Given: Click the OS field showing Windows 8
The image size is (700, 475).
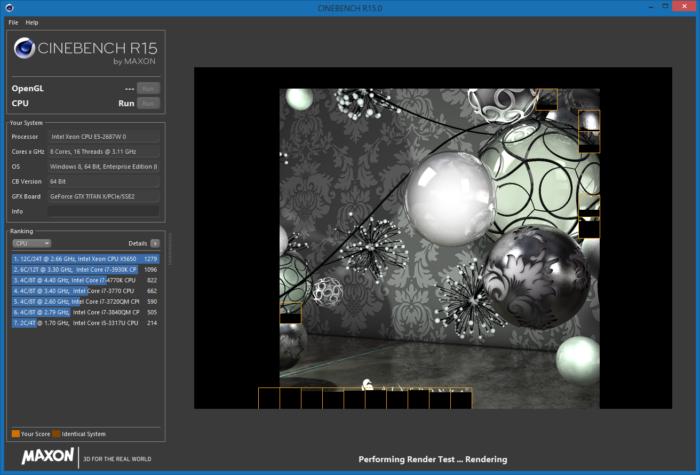Looking at the screenshot, I should (x=104, y=167).
